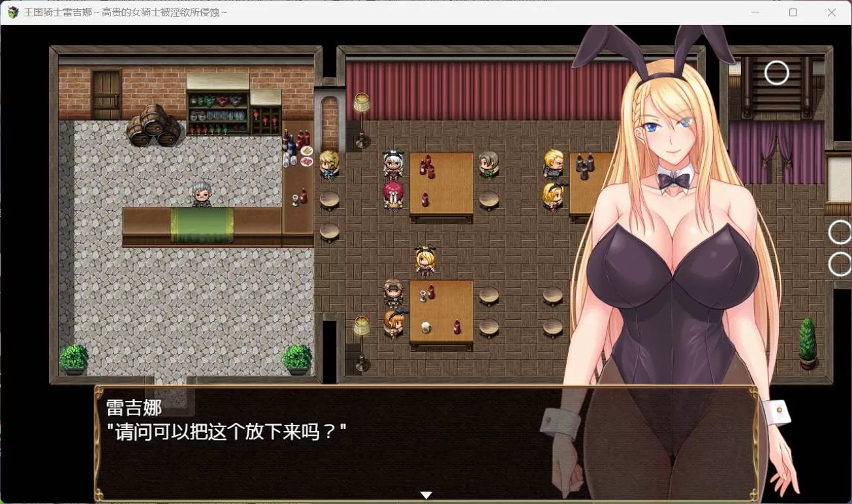Click the gray-haired bartender behind the counter
852x504 pixels.
click(x=201, y=194)
